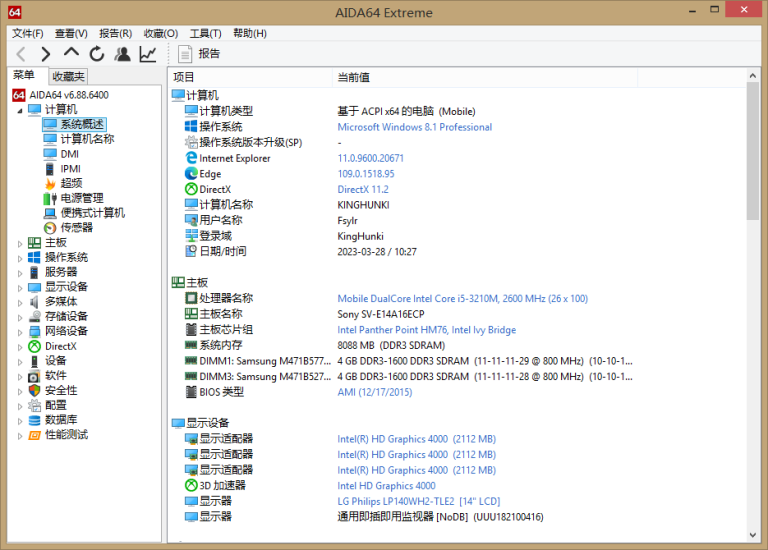Sort by the 当前值 column header
Image resolution: width=768 pixels, height=550 pixels.
tap(485, 77)
